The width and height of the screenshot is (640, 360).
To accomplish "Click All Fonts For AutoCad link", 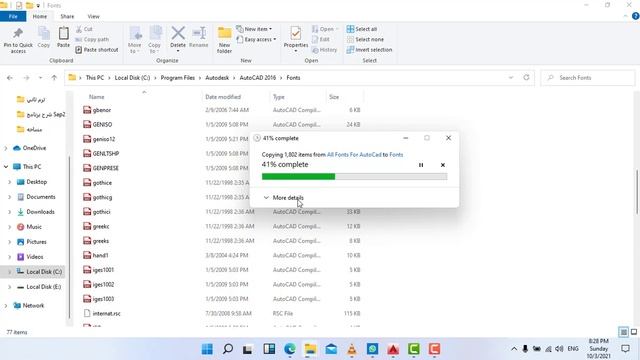I will 354,155.
